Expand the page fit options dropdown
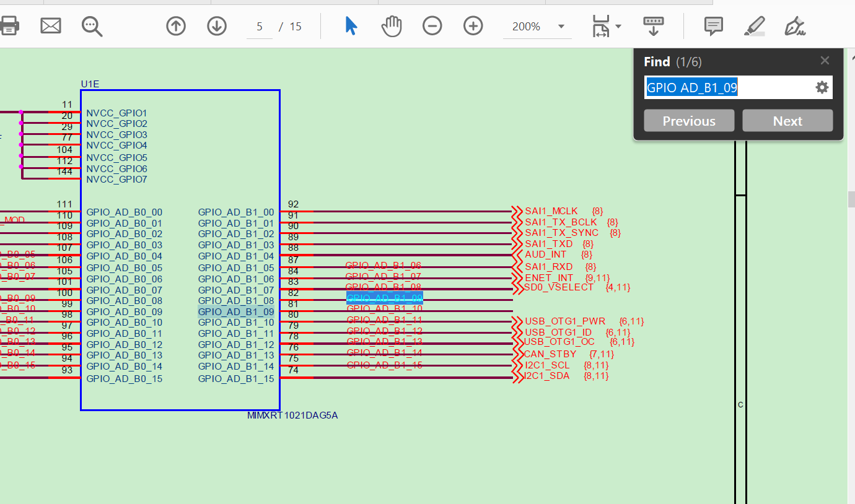Viewport: 855px width, 504px height. (615, 26)
